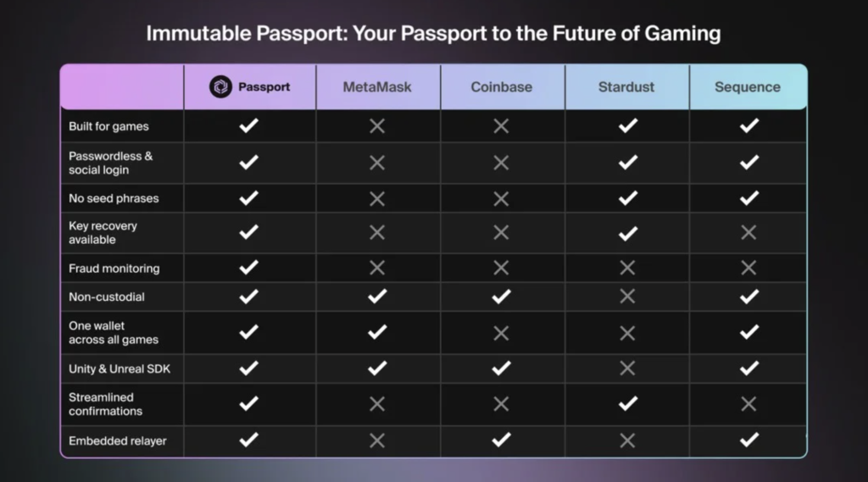This screenshot has width=868, height=482.
Task: Click the Stardust checkmark for Passwordless & social login
Action: point(627,162)
